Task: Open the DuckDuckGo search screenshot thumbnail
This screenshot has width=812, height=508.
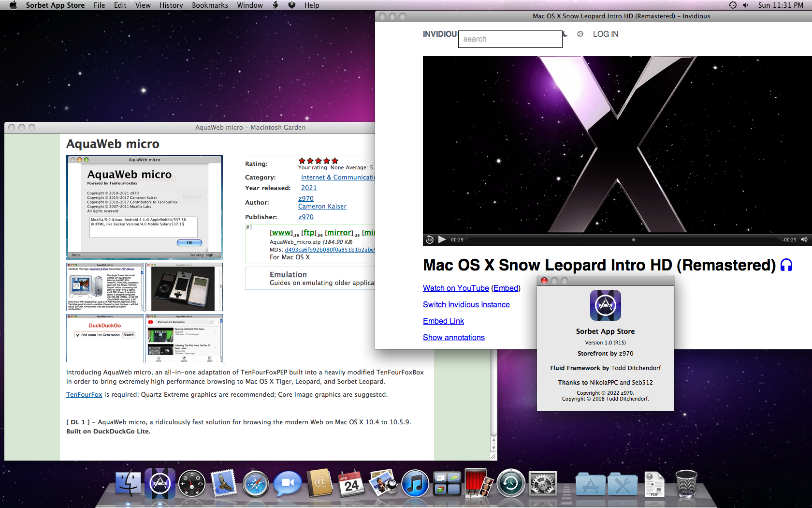Action: pos(105,338)
